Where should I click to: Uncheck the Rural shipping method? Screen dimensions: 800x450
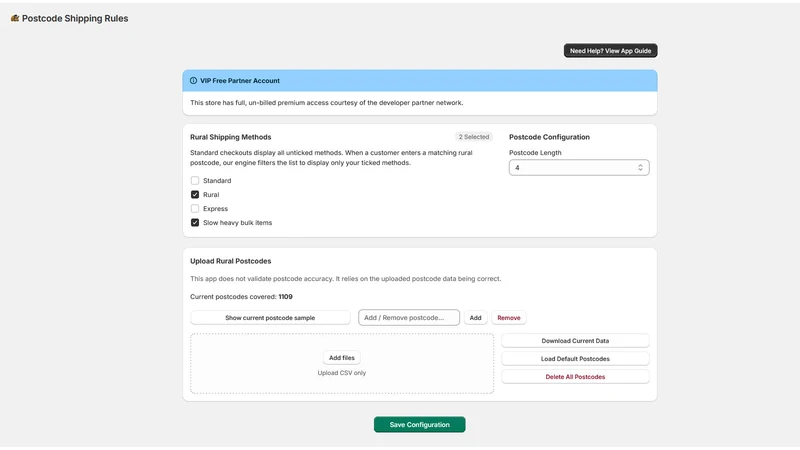195,194
